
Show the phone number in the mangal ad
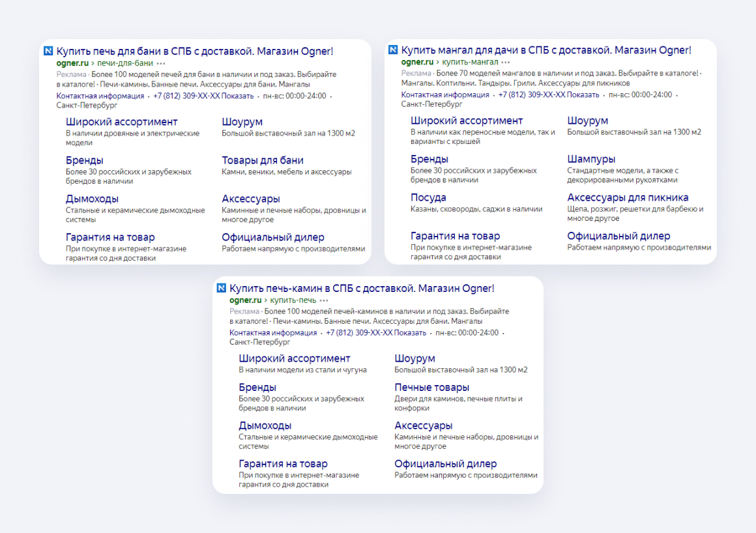(x=549, y=95)
